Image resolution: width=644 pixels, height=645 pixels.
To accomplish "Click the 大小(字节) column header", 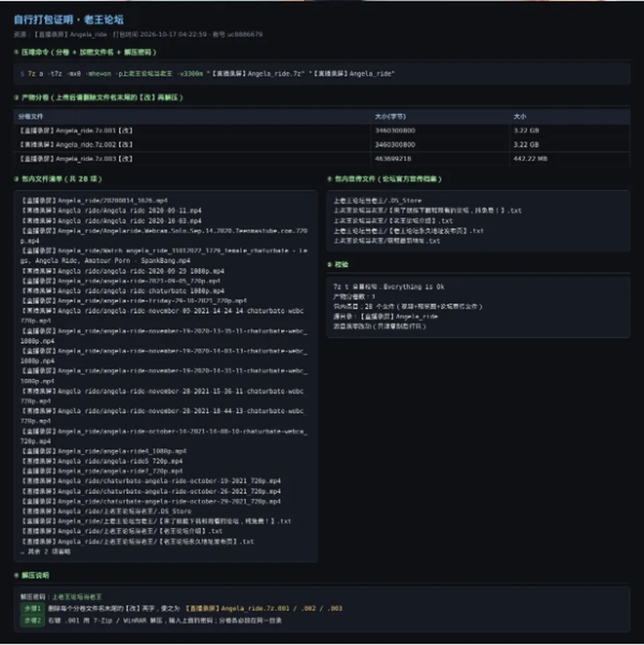I will coord(390,117).
